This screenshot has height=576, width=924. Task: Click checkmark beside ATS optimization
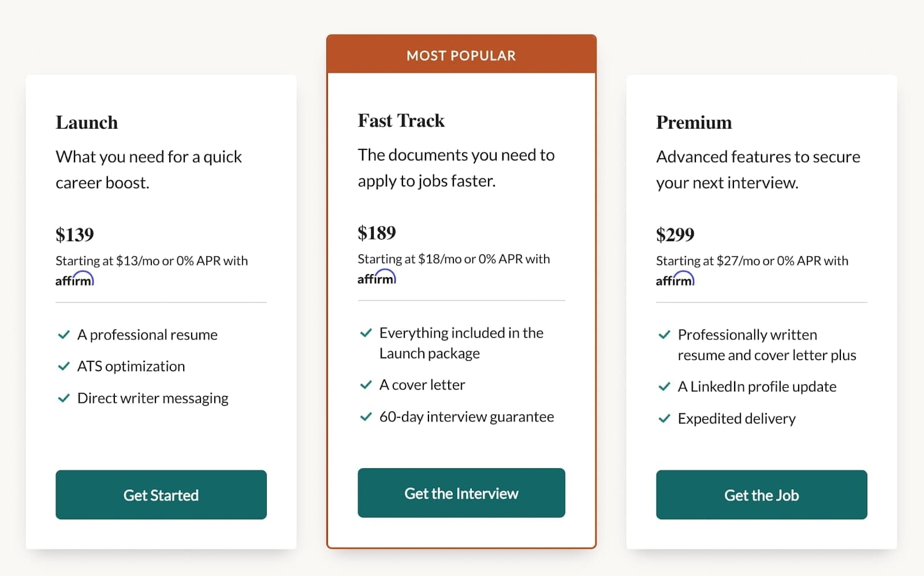coord(64,366)
